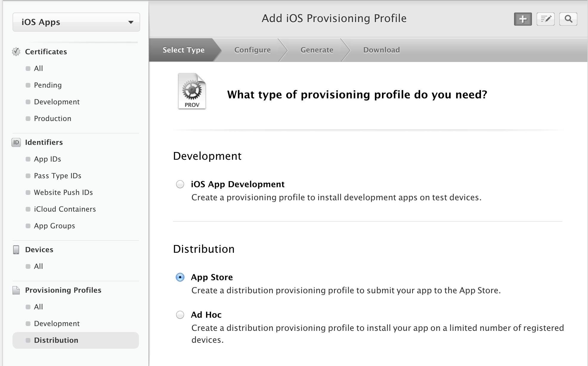The height and width of the screenshot is (366, 588).
Task: Open the iOS Apps dropdown
Action: pyautogui.click(x=76, y=22)
